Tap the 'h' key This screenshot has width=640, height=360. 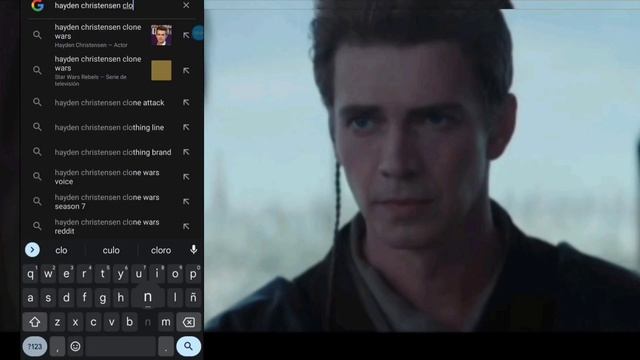tap(120, 298)
